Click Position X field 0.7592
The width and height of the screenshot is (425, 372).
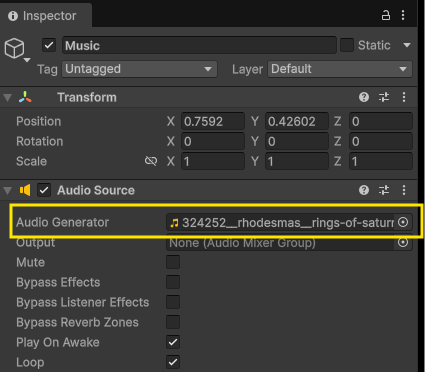(x=213, y=121)
